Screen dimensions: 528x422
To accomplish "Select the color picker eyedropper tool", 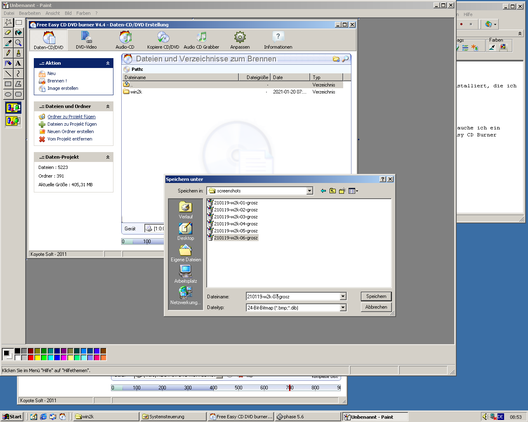I will coord(8,43).
